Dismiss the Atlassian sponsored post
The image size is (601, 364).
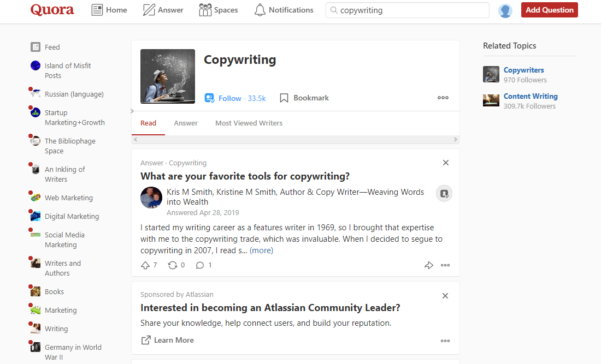click(x=445, y=296)
